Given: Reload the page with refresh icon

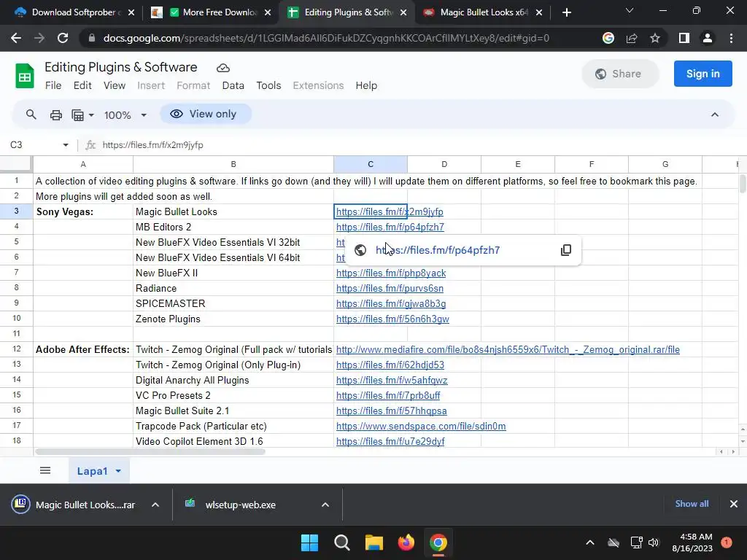Looking at the screenshot, I should point(63,38).
